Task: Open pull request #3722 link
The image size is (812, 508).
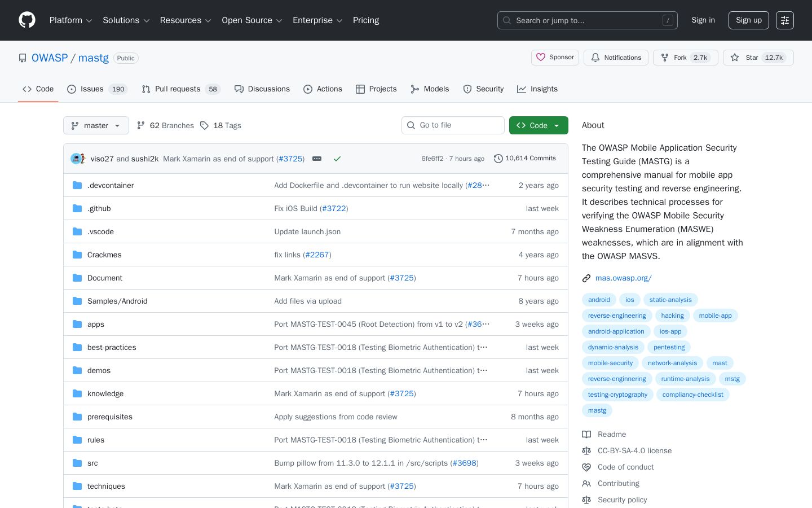Action: click(x=334, y=208)
